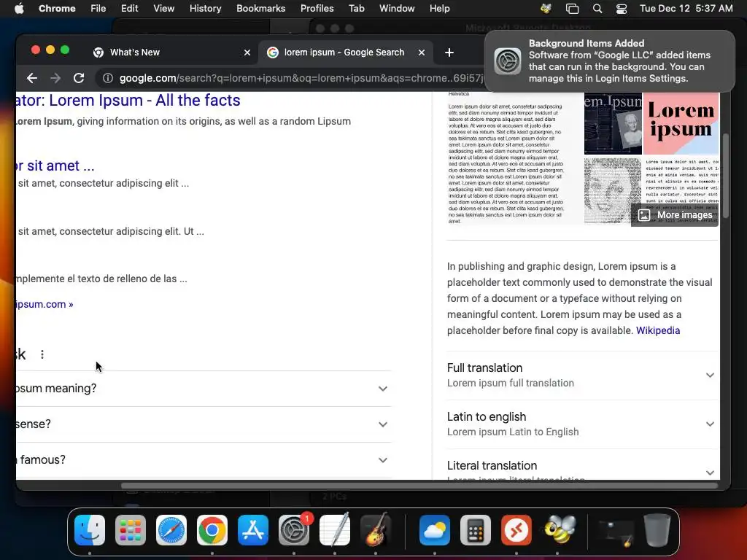Expand the 'ipsum meaning?' question
This screenshot has height=560, width=747.
(204, 389)
